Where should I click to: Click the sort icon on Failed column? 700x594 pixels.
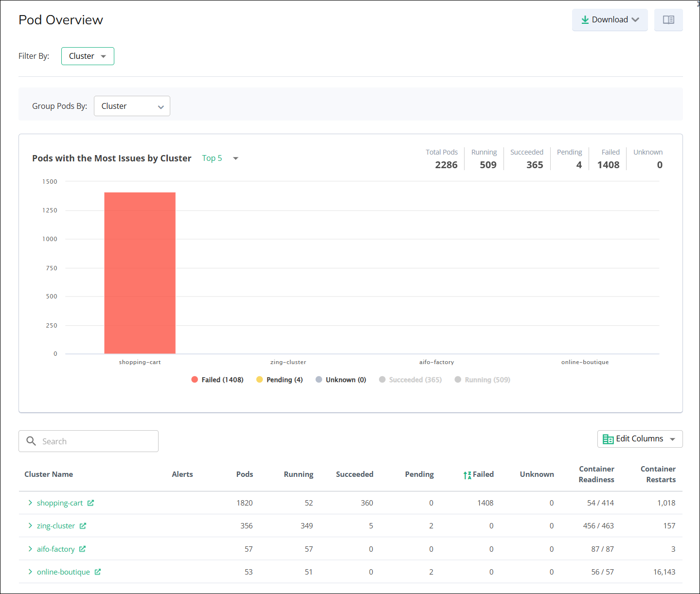click(x=467, y=475)
